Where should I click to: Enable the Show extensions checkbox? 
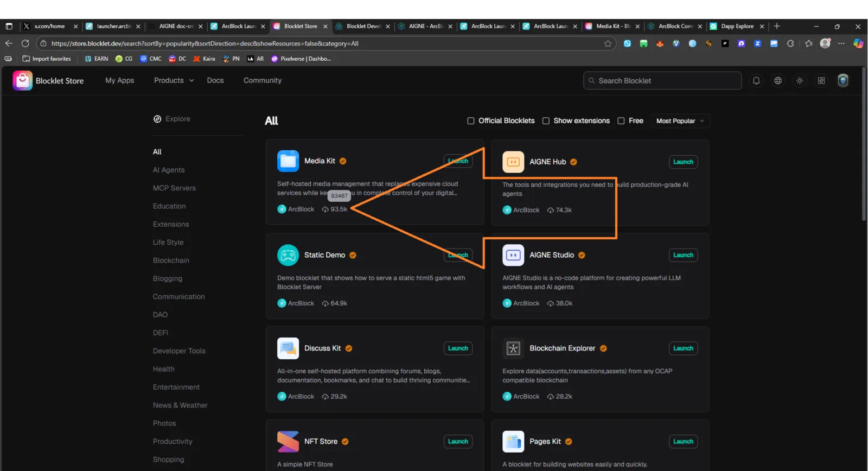pos(546,121)
